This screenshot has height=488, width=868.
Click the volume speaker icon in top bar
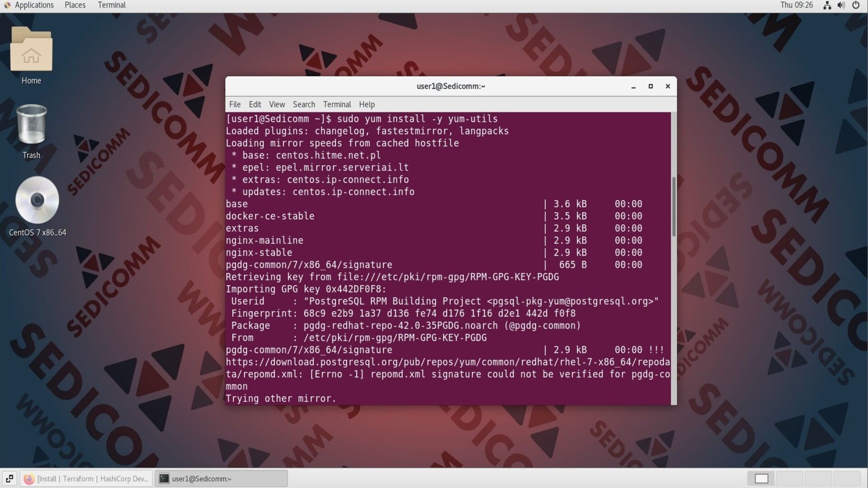point(841,5)
